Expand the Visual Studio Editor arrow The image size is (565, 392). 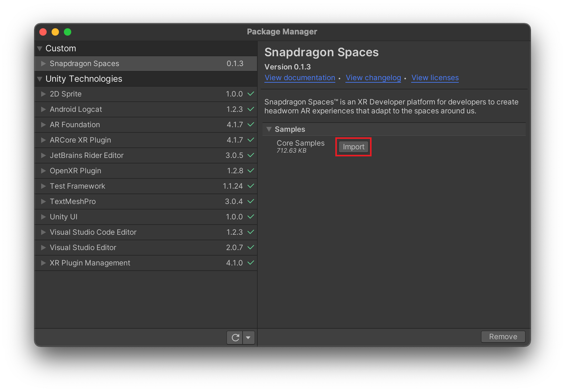tap(43, 248)
